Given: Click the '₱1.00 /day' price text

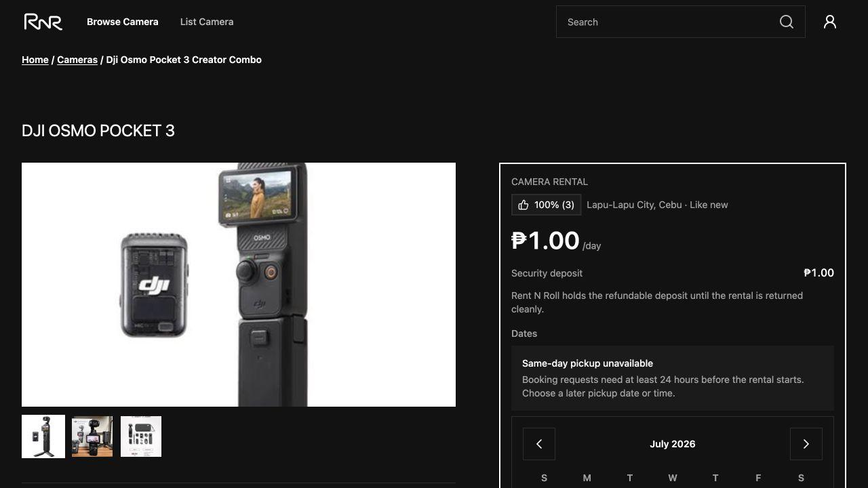Looking at the screenshot, I should tap(556, 241).
